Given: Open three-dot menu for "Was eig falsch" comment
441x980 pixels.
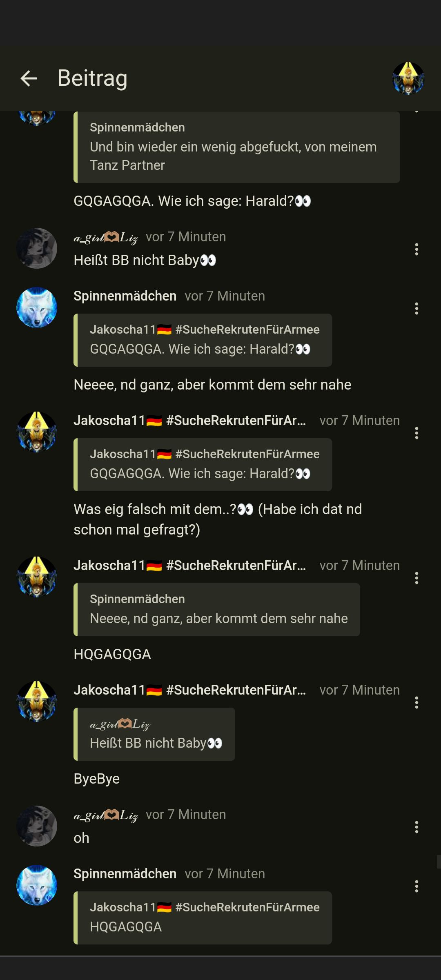Looking at the screenshot, I should pos(416,433).
